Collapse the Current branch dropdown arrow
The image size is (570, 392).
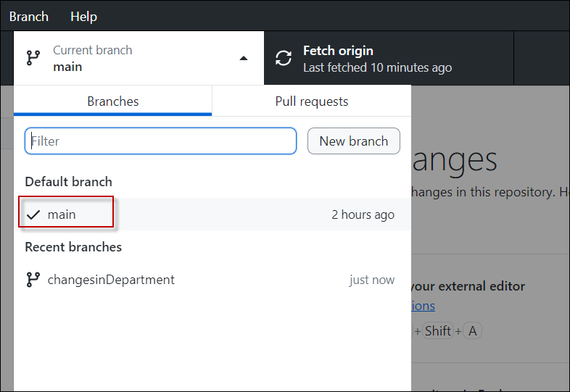244,59
